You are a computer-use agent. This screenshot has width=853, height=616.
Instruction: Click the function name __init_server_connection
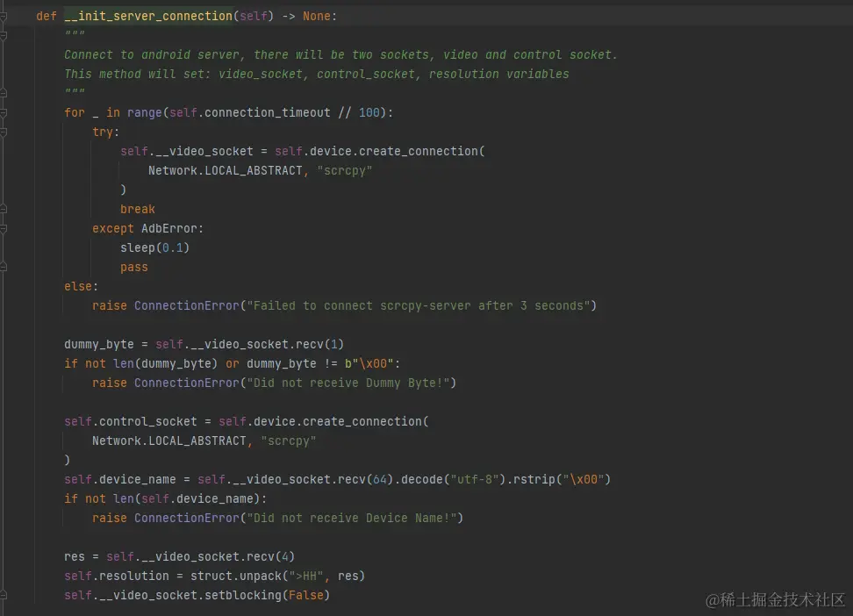[149, 16]
